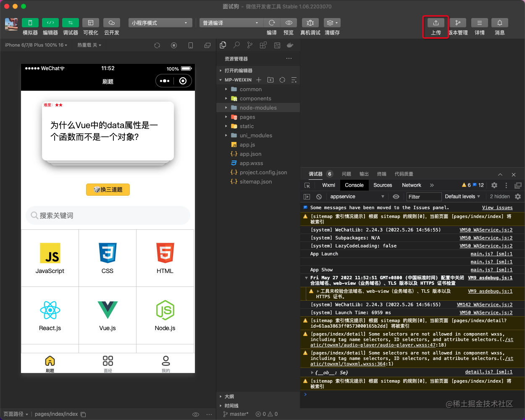Open version management (版本管理)

tap(458, 23)
